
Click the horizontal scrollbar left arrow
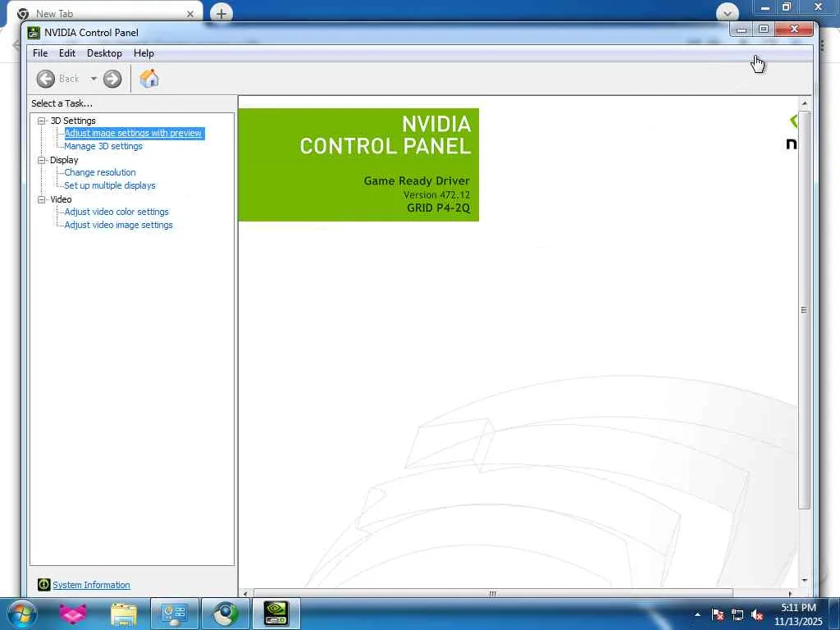245,594
